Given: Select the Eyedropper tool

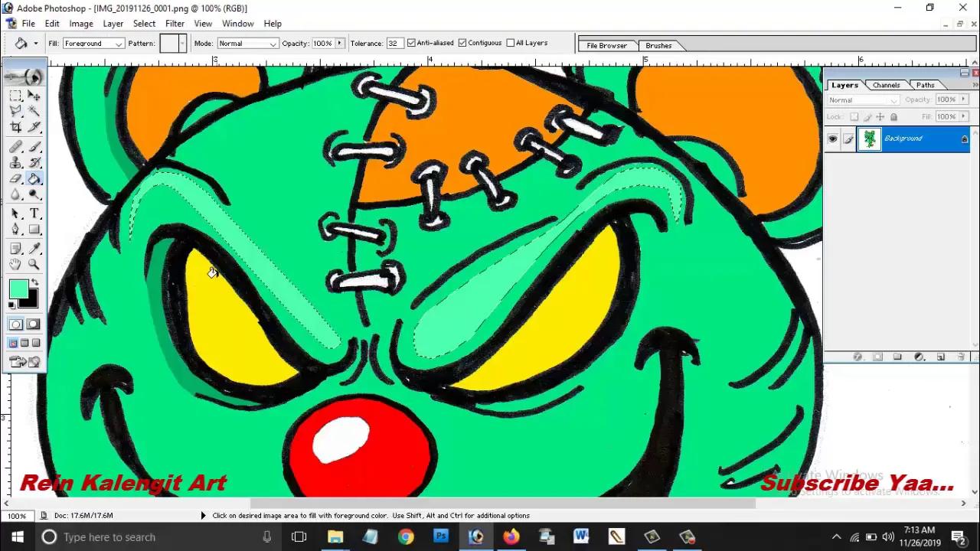Looking at the screenshot, I should [34, 249].
